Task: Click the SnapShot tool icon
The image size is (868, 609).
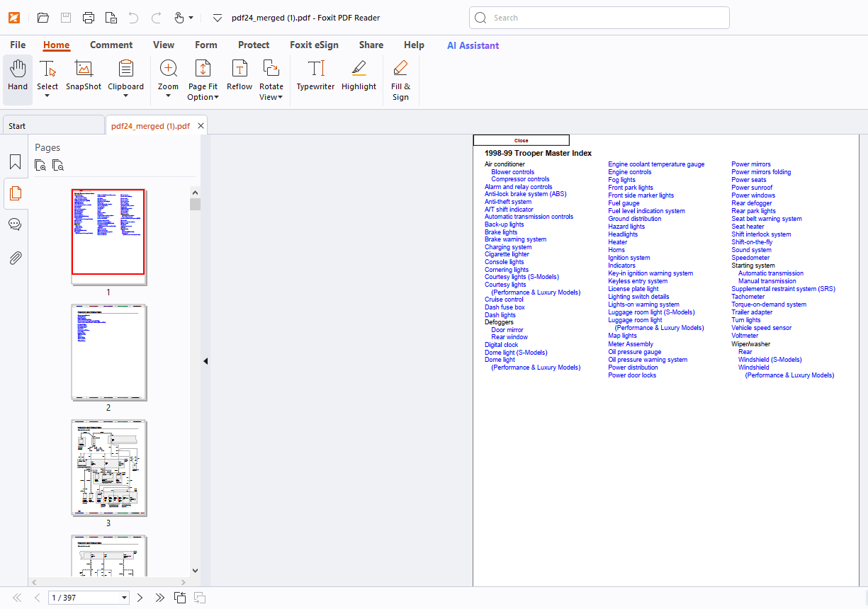Action: 84,69
